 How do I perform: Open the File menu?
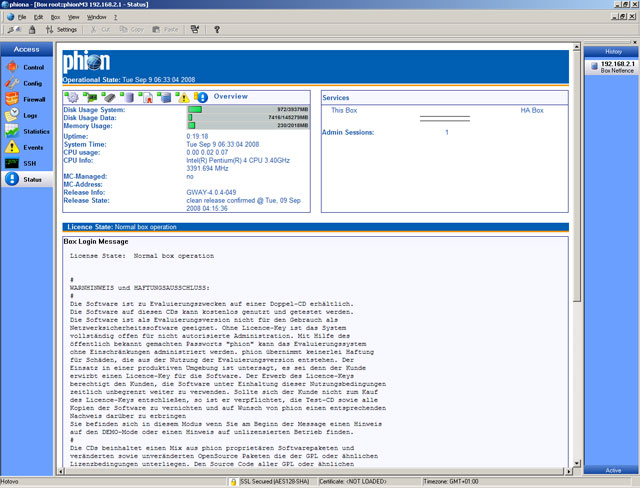tap(22, 17)
